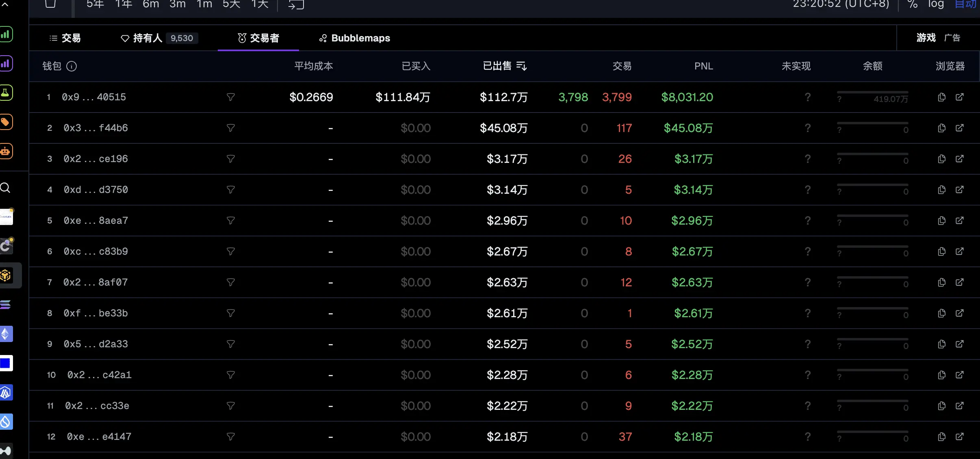Image resolution: width=980 pixels, height=459 pixels.
Task: Select the BNB chain sidebar icon
Action: pyautogui.click(x=6, y=275)
